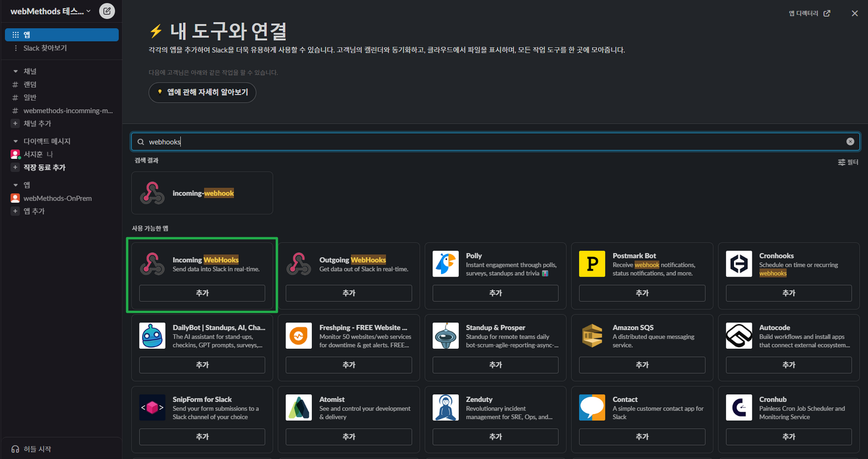
Task: Collapse the direct messages section
Action: click(16, 142)
